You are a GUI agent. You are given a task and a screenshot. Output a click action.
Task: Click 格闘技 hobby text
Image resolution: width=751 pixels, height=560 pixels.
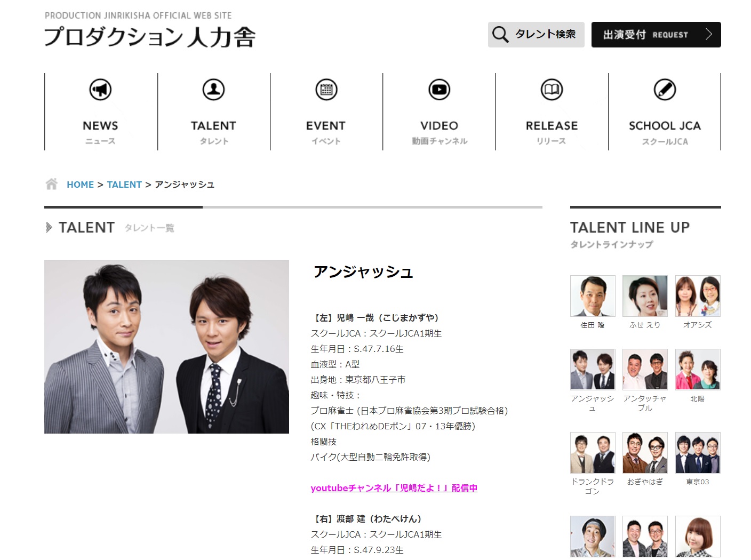click(x=323, y=442)
